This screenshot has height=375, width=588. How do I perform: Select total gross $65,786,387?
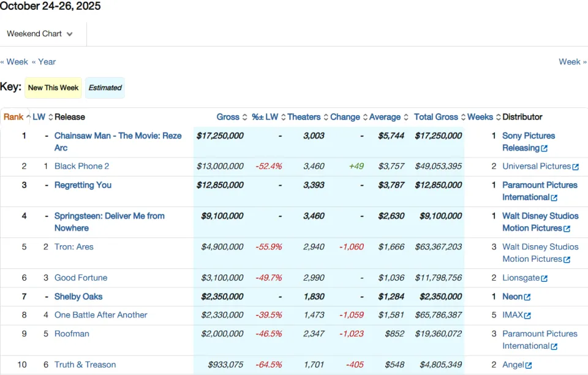click(x=439, y=315)
